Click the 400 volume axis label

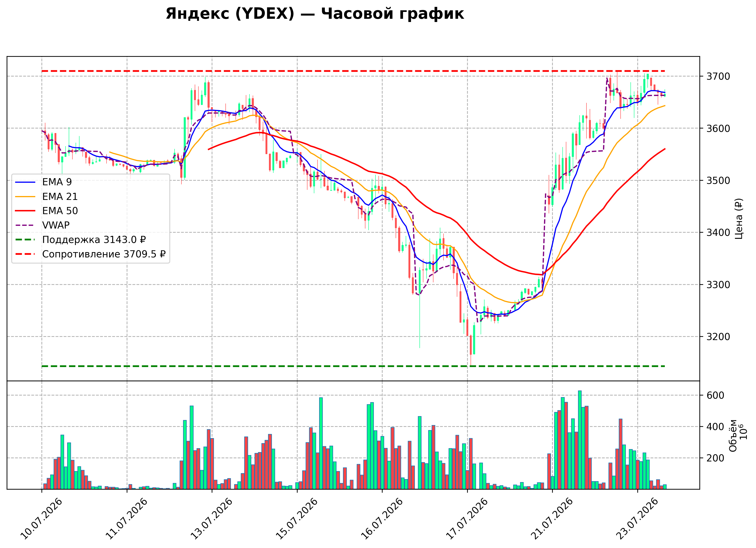715,427
